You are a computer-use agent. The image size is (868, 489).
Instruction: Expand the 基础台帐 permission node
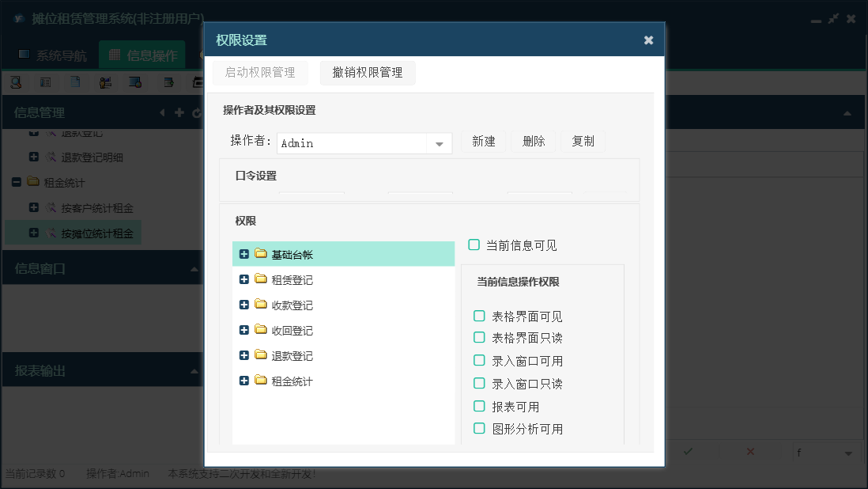point(243,255)
